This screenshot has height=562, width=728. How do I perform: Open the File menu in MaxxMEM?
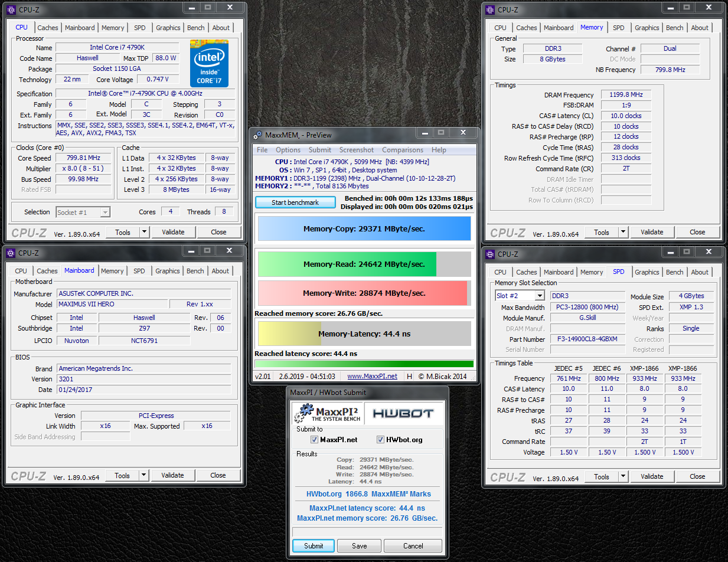pos(262,150)
